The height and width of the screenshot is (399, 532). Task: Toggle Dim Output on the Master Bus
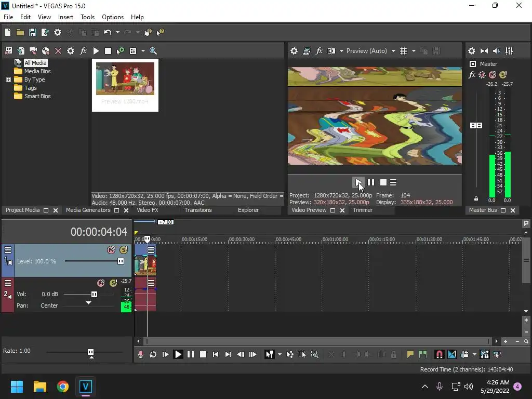click(496, 51)
